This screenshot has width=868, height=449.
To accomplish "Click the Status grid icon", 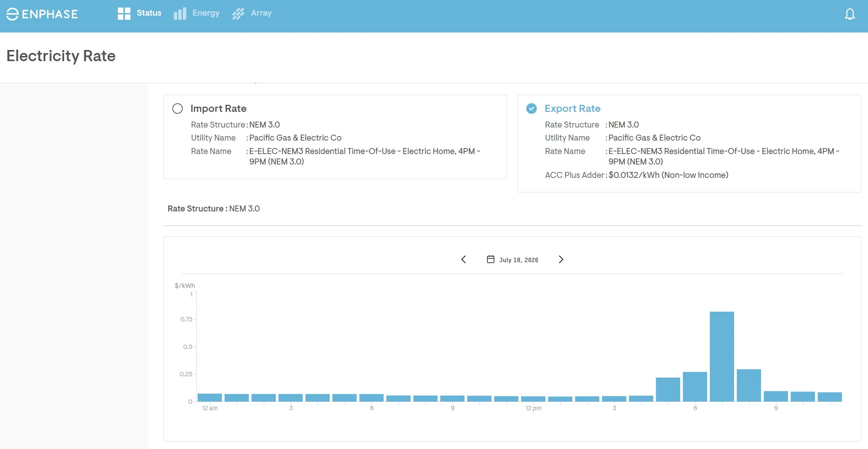I will [x=124, y=13].
